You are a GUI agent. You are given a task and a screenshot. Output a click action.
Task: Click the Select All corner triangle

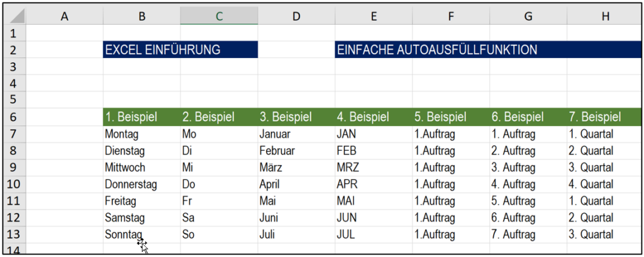(15, 16)
